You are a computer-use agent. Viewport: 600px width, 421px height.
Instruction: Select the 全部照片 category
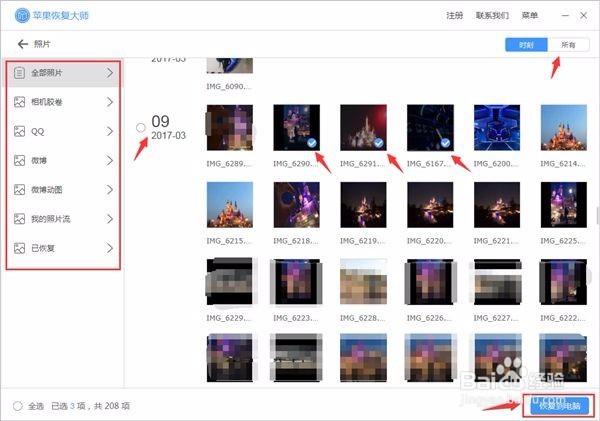[63, 73]
